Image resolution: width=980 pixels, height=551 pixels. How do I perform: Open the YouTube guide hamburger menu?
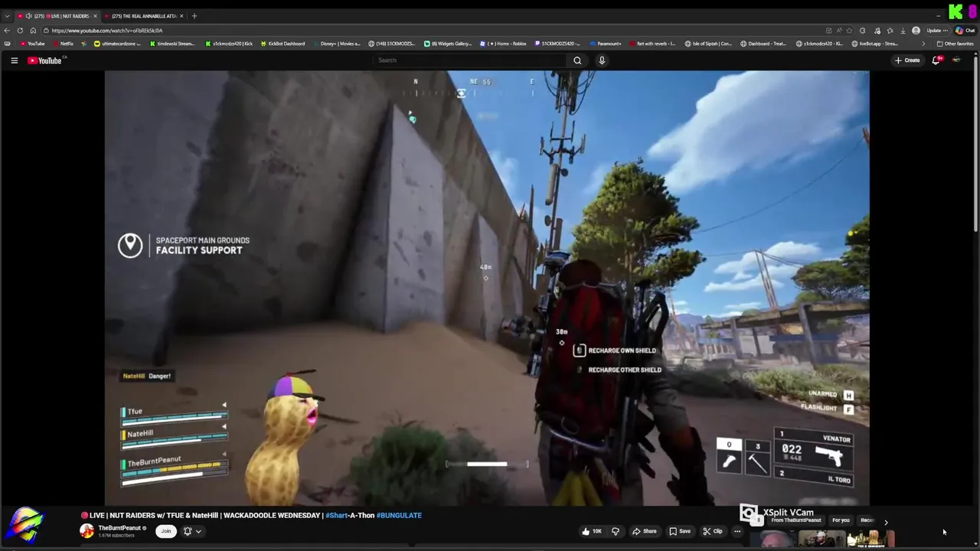point(14,60)
